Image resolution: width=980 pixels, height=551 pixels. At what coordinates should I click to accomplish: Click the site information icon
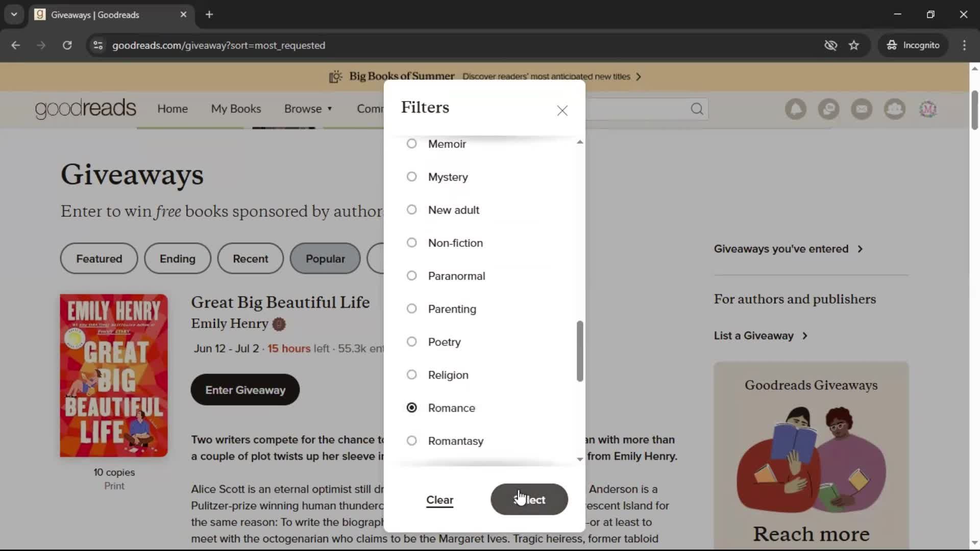(98, 45)
